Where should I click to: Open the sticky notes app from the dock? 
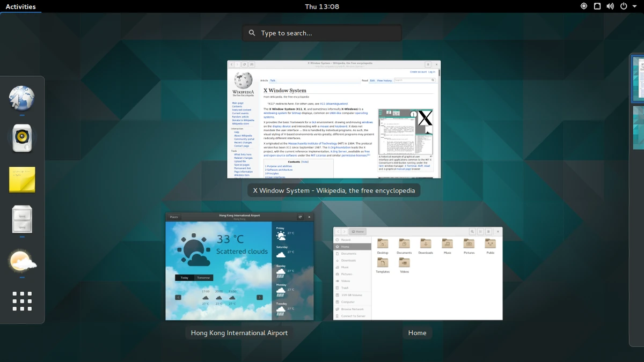(21, 180)
